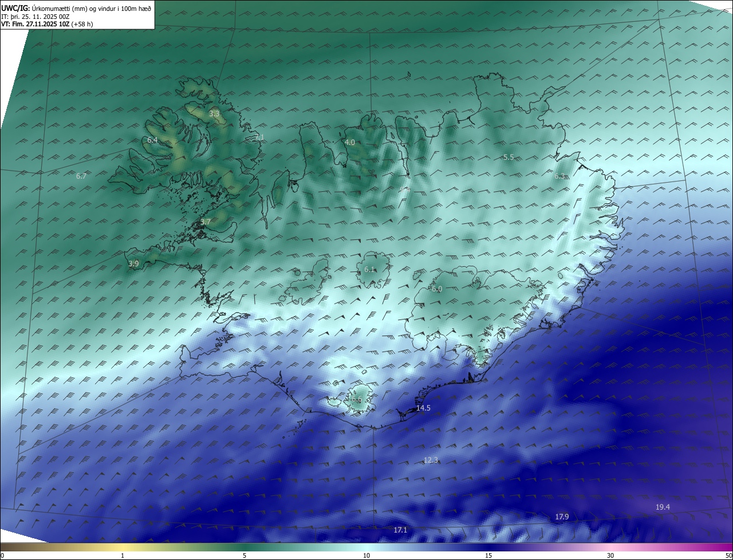Click the precipitation value 3.3 on the map
Screen dimensions: 733x560
[214, 114]
